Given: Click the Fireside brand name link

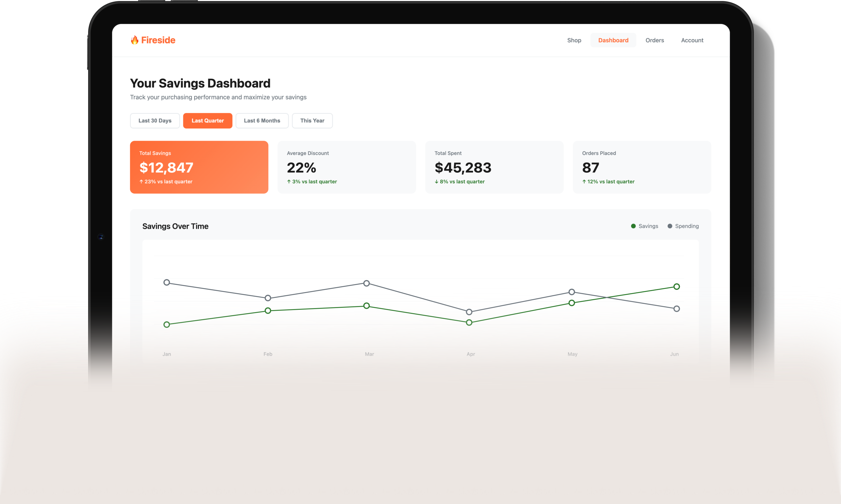Looking at the screenshot, I should pyautogui.click(x=158, y=40).
